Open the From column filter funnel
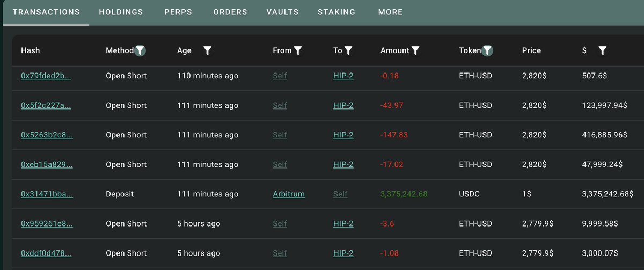Screen dimensions: 644x270 coord(298,50)
